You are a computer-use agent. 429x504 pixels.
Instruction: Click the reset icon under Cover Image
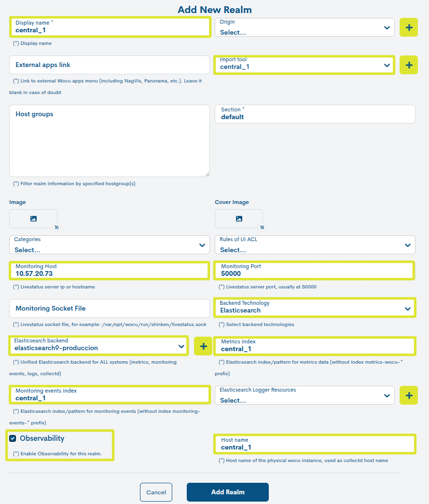(262, 227)
